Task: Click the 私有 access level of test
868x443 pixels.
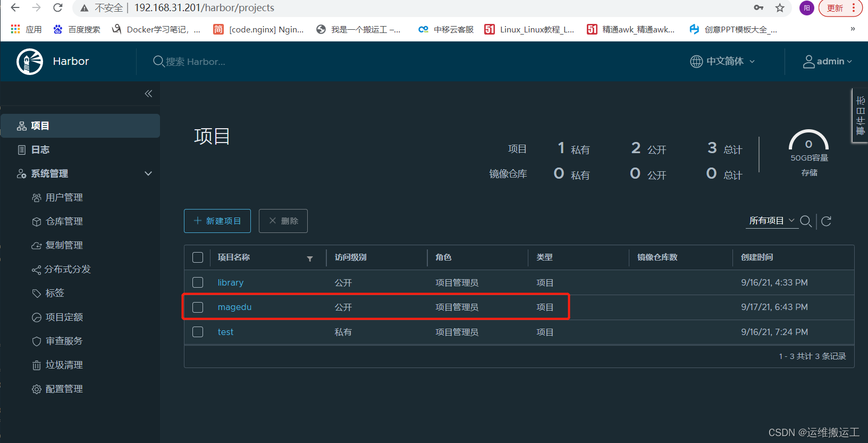Action: coord(343,332)
